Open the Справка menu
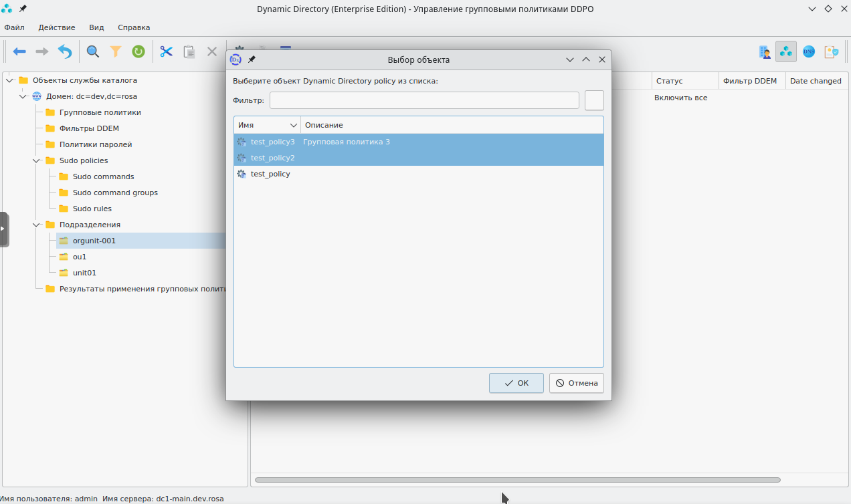The width and height of the screenshot is (851, 504). click(x=134, y=27)
